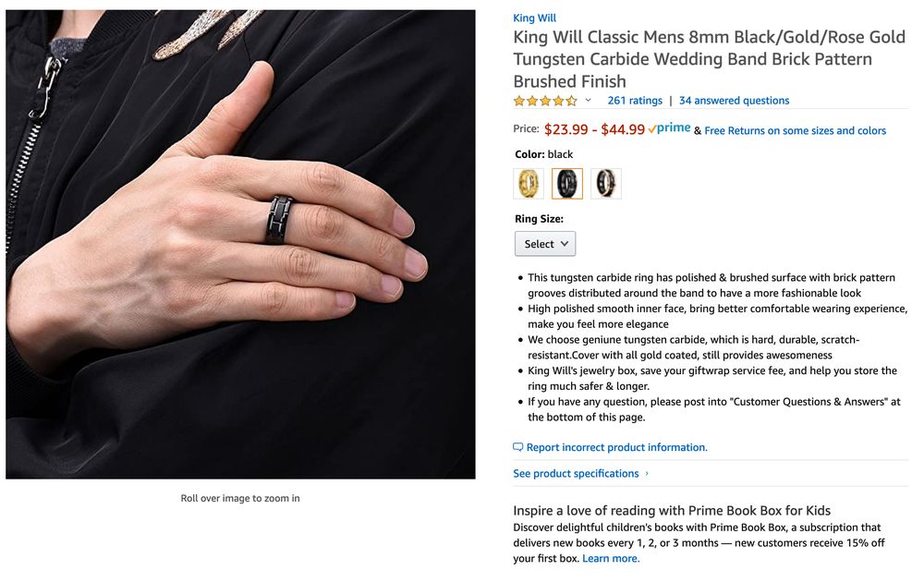Click the Prime Book Box promo heading
Image resolution: width=924 pixels, height=582 pixels.
tap(672, 511)
